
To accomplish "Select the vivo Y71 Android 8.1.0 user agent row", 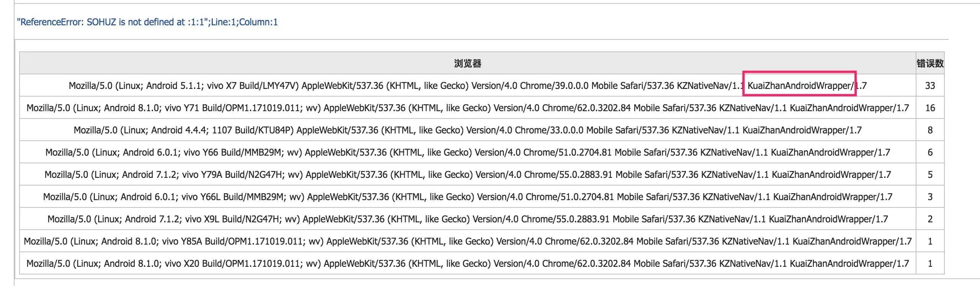I will coord(467,108).
